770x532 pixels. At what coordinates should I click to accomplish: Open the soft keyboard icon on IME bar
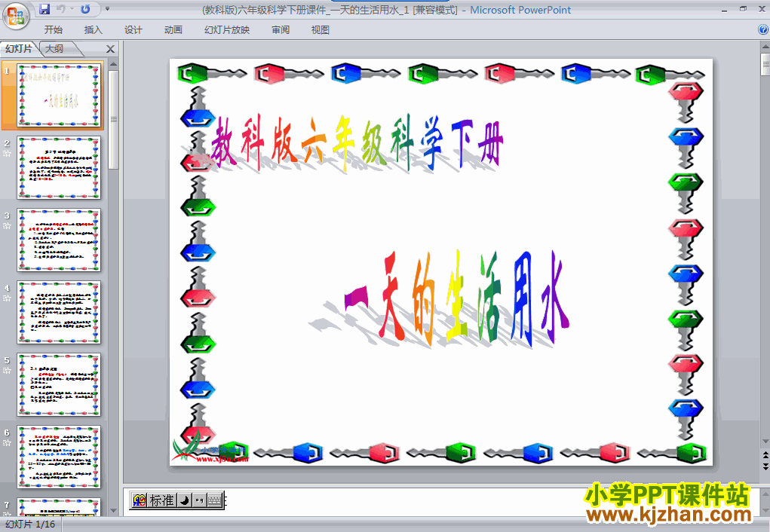[x=215, y=500]
